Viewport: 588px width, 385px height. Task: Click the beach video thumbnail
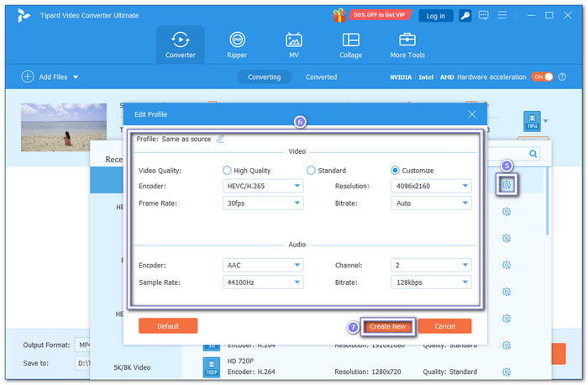click(63, 127)
